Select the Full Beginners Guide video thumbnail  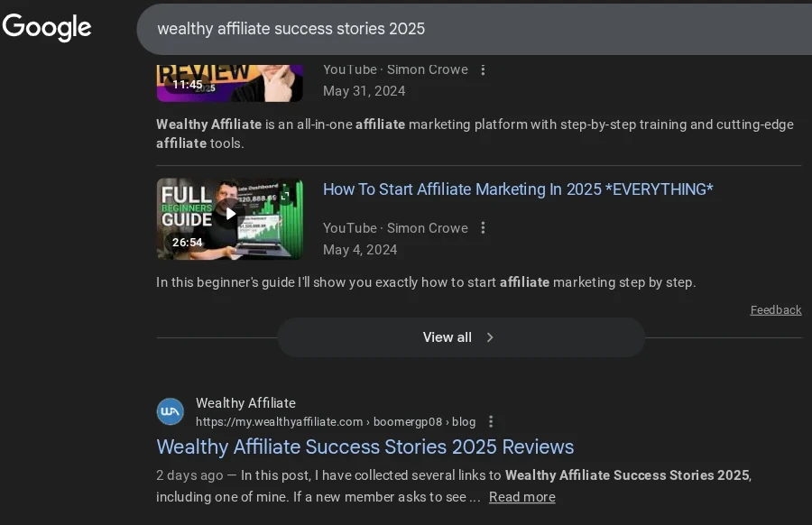click(x=229, y=218)
